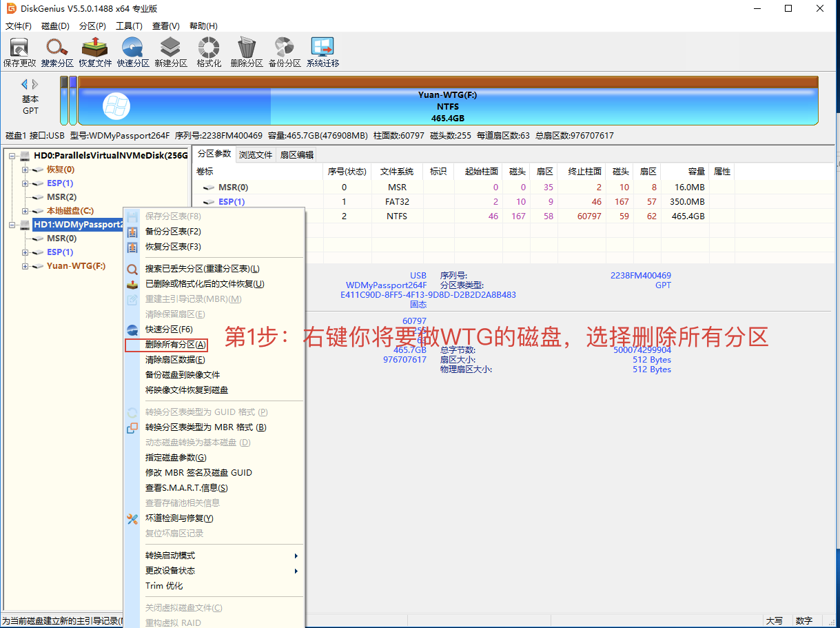Click the 容量 column header
840x628 pixels.
coord(685,172)
